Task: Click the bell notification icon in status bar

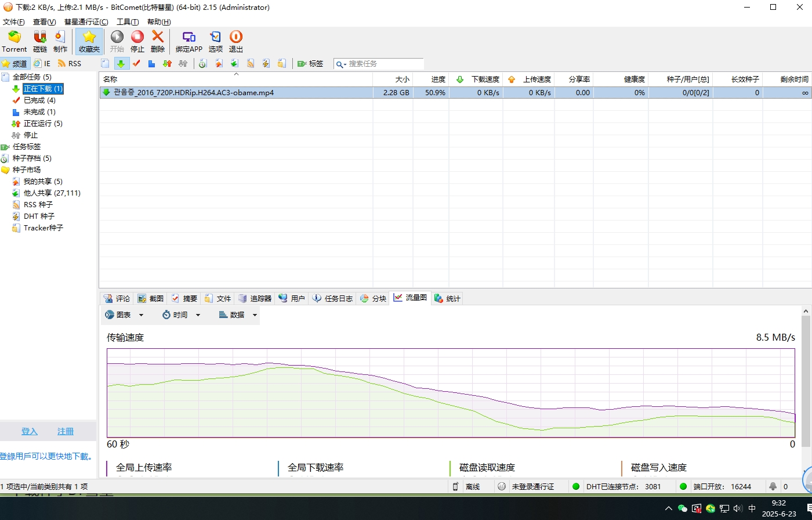Action: click(x=773, y=486)
